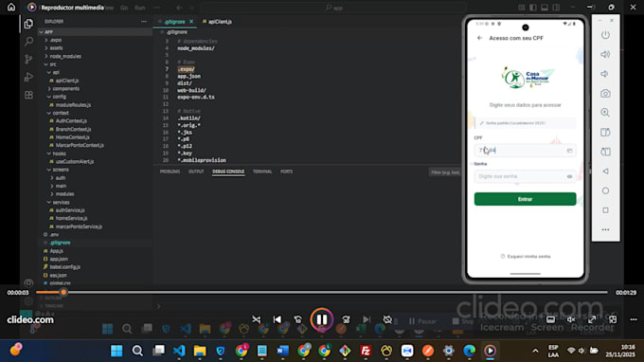The width and height of the screenshot is (644, 362).
Task: Take an emulator screenshot with camera icon
Action: [605, 94]
